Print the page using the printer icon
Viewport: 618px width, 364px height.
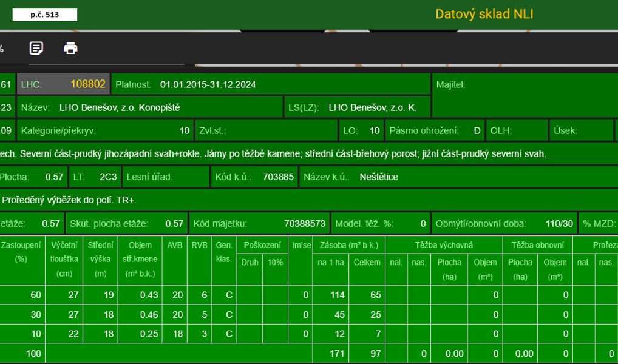click(x=70, y=48)
